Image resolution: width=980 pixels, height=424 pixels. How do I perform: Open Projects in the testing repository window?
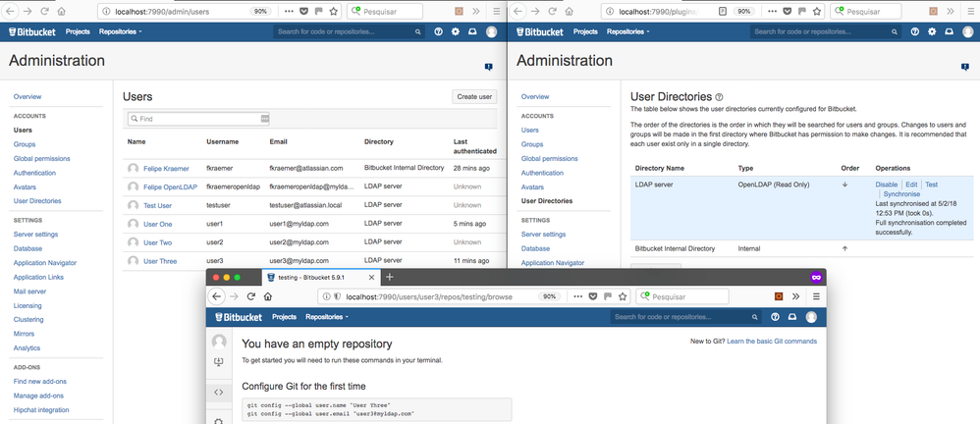[285, 317]
